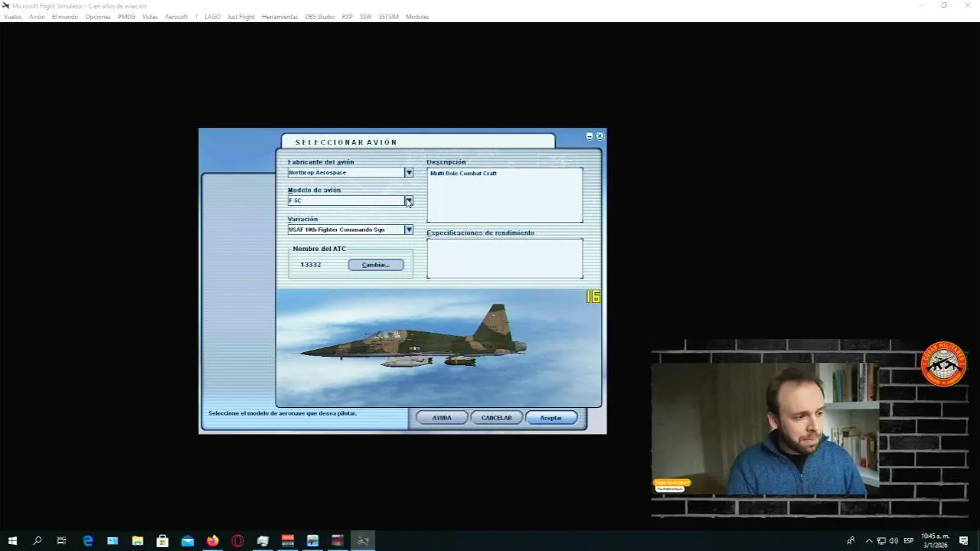Open Task View on the taskbar
980x551 pixels.
point(62,541)
